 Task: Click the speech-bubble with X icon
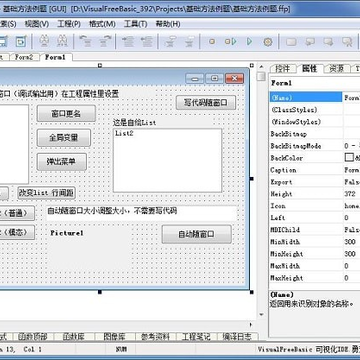click(347, 42)
